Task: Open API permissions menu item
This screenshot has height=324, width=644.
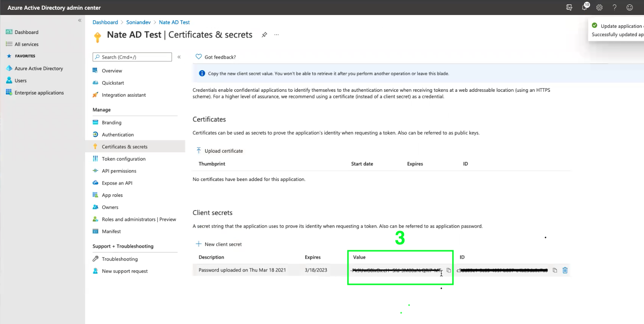Action: tap(119, 171)
